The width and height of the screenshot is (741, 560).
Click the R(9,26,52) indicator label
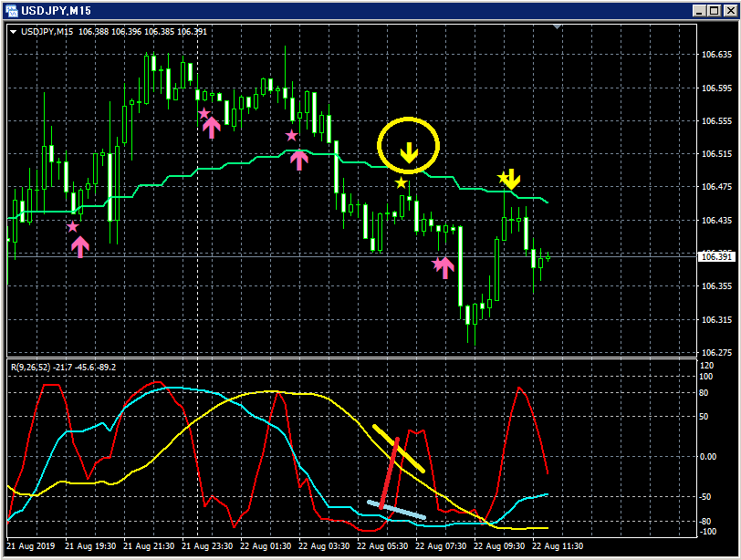pos(30,367)
